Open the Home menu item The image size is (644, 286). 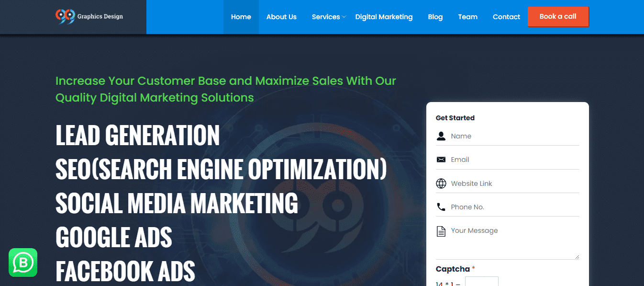(x=241, y=17)
